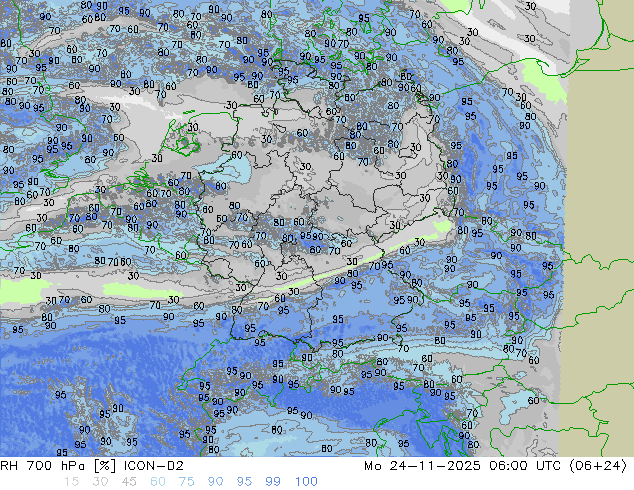Select legend value 75 in color scale
Viewport: 634px width, 490px height.
coord(186,482)
